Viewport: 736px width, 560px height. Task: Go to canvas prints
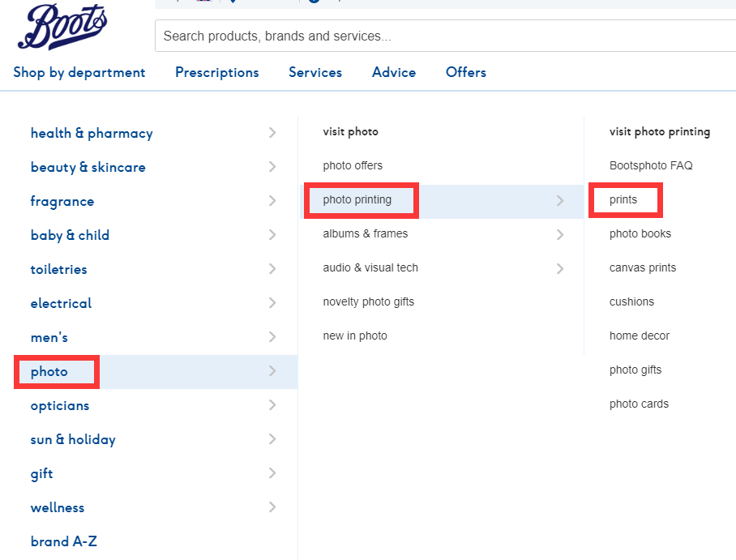pyautogui.click(x=643, y=268)
